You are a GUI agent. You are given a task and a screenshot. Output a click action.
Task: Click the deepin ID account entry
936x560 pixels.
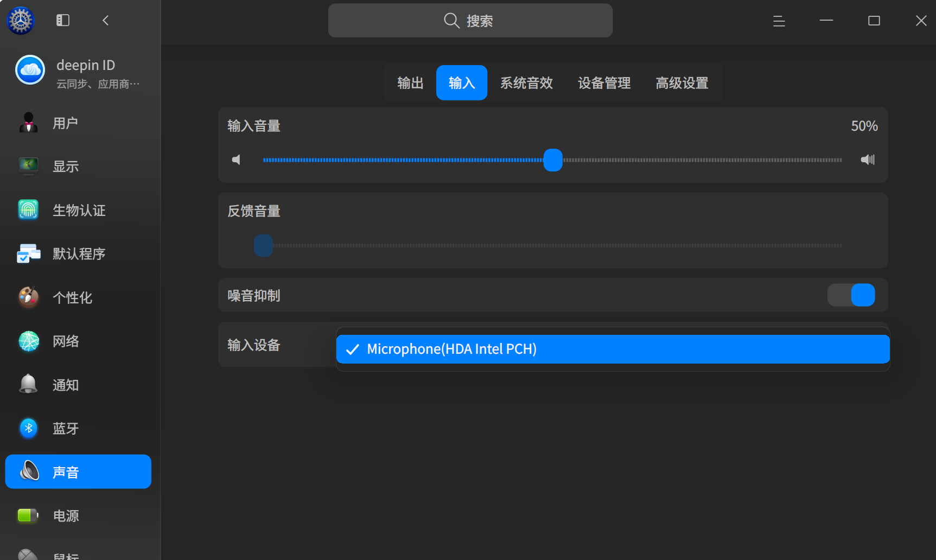coord(78,72)
